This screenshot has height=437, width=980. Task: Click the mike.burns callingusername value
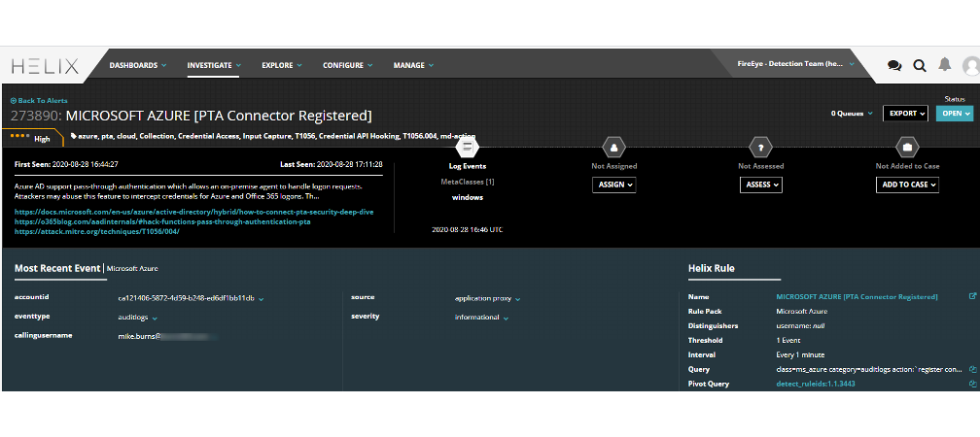(167, 336)
